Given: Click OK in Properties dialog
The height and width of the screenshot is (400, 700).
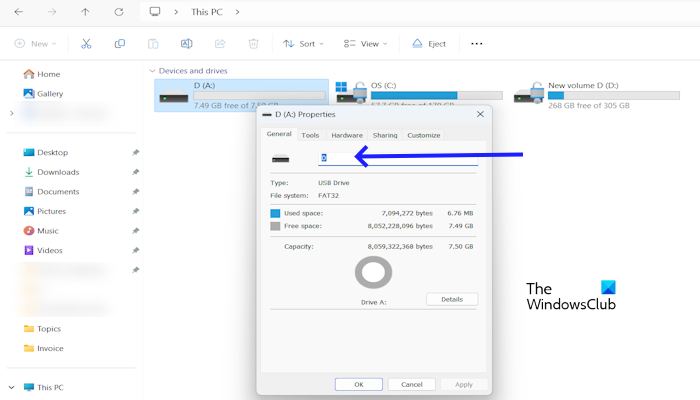Looking at the screenshot, I should pos(359,384).
